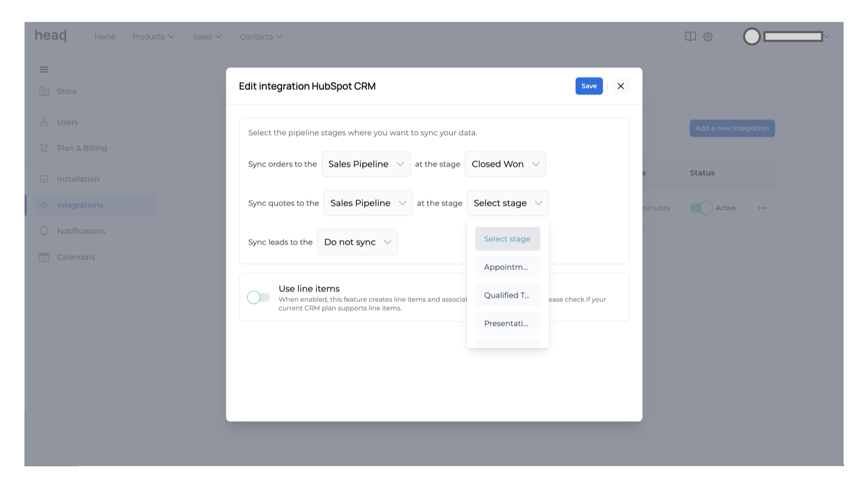Save the HubSpot CRM integration changes

coord(589,86)
